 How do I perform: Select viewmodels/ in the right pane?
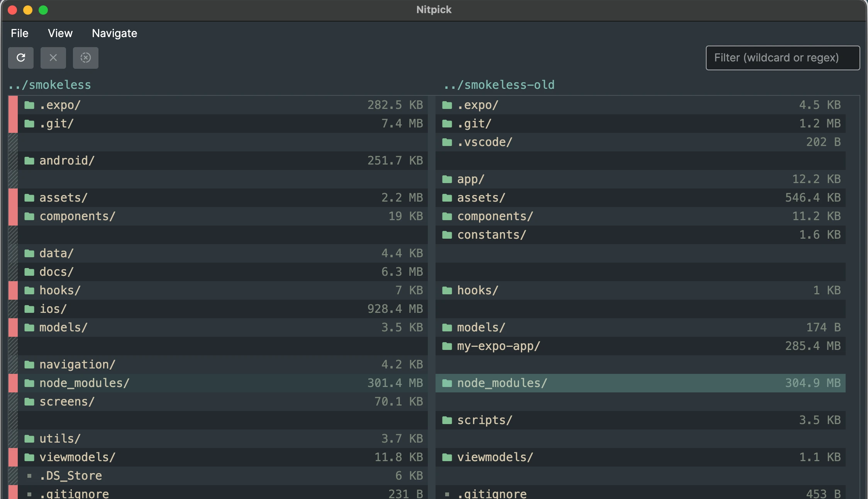641,457
